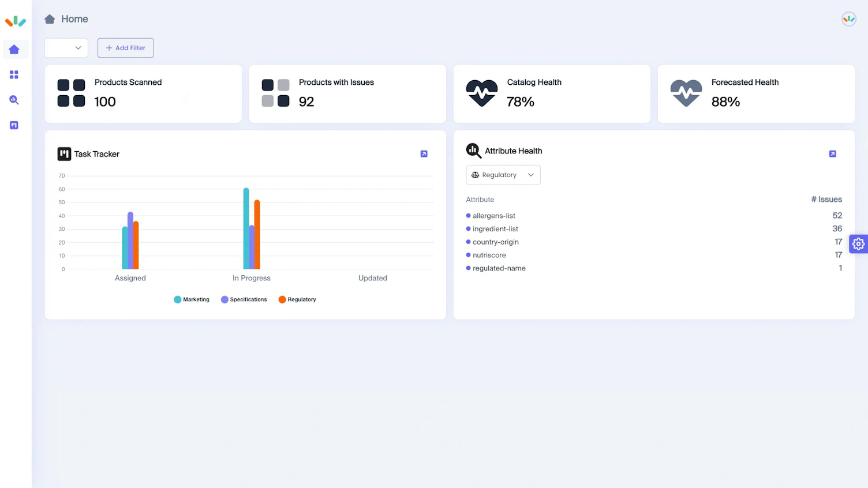The image size is (868, 488).
Task: Click the 36 issues count for ingredient-list
Action: (837, 229)
